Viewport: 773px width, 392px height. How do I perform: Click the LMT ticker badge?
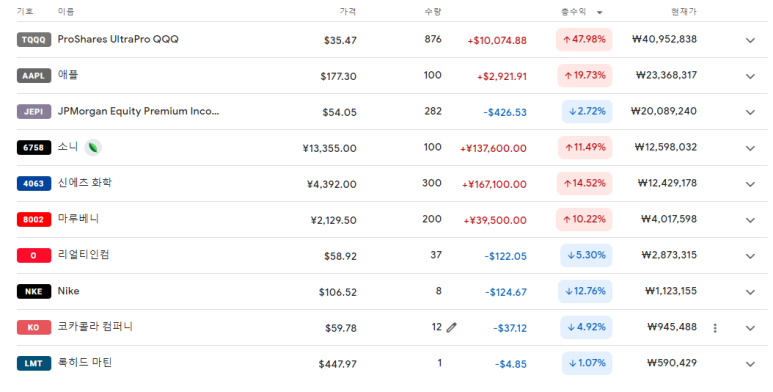tap(34, 363)
